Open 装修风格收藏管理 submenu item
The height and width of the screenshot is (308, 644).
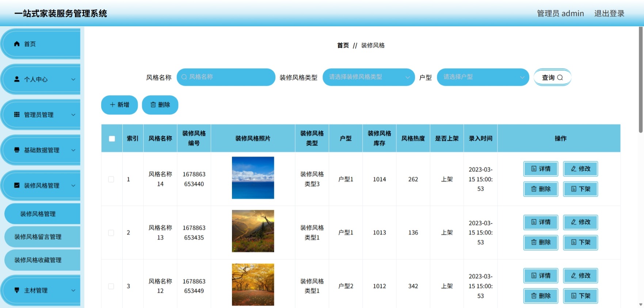click(42, 260)
